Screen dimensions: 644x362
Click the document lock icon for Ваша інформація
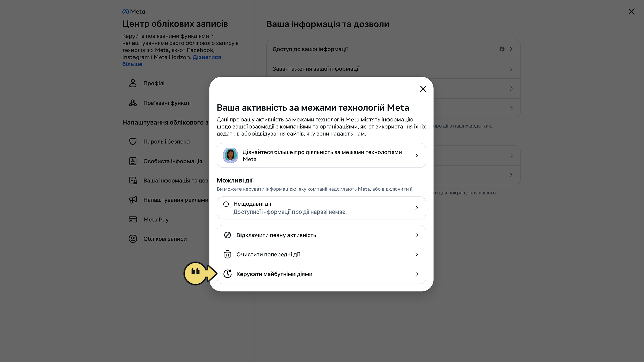tap(133, 181)
